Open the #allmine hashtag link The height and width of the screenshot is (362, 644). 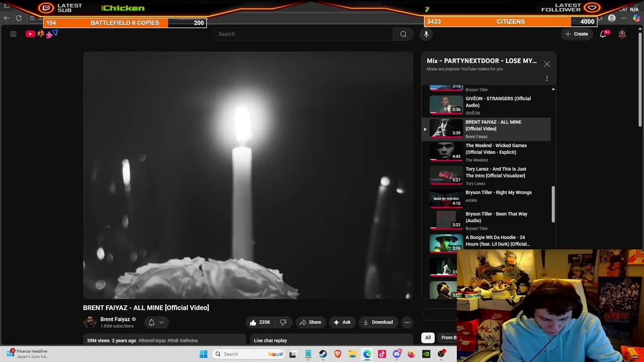point(189,341)
